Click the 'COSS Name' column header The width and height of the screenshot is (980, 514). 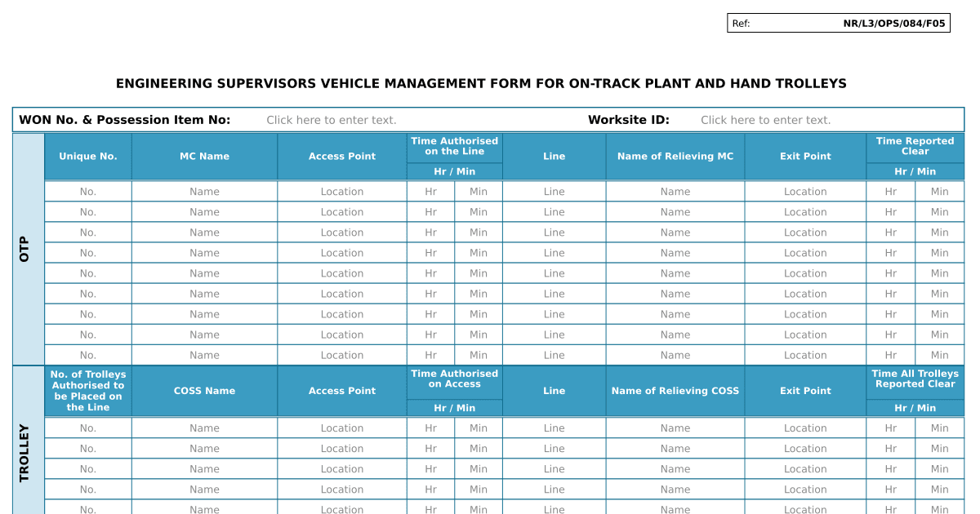click(204, 391)
